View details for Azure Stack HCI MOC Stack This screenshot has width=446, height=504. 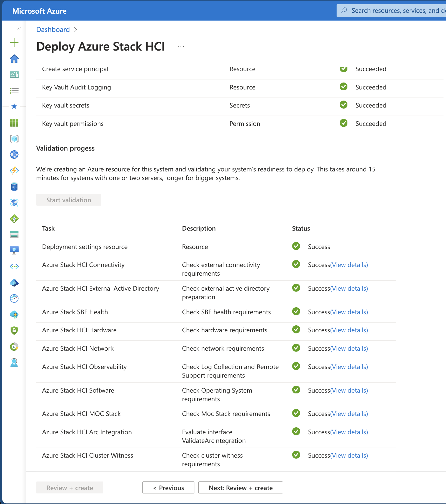click(349, 414)
